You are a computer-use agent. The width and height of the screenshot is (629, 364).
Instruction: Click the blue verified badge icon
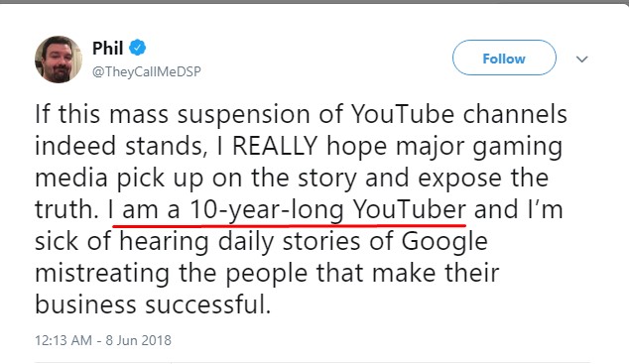(137, 48)
